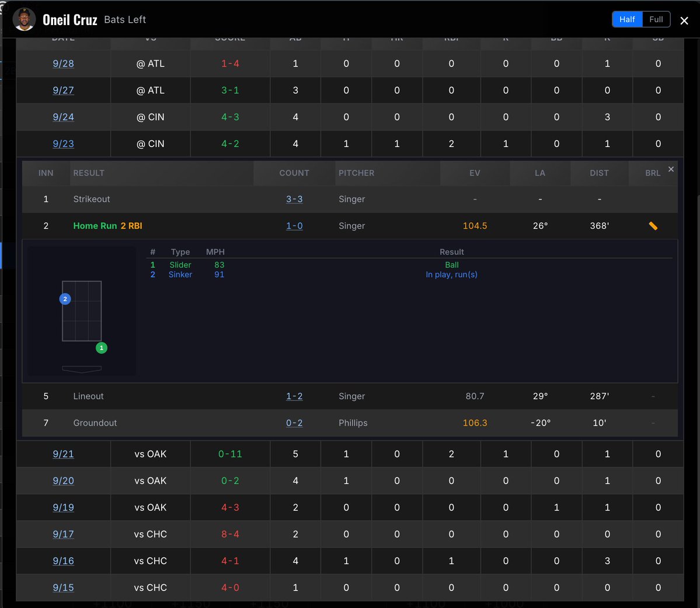Click the Groundout result in inning 7

pos(95,423)
